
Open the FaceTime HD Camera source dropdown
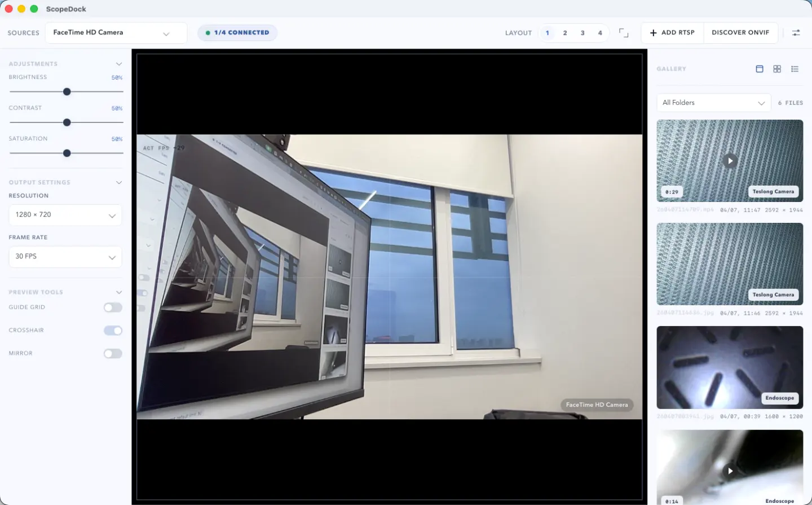[x=116, y=33]
